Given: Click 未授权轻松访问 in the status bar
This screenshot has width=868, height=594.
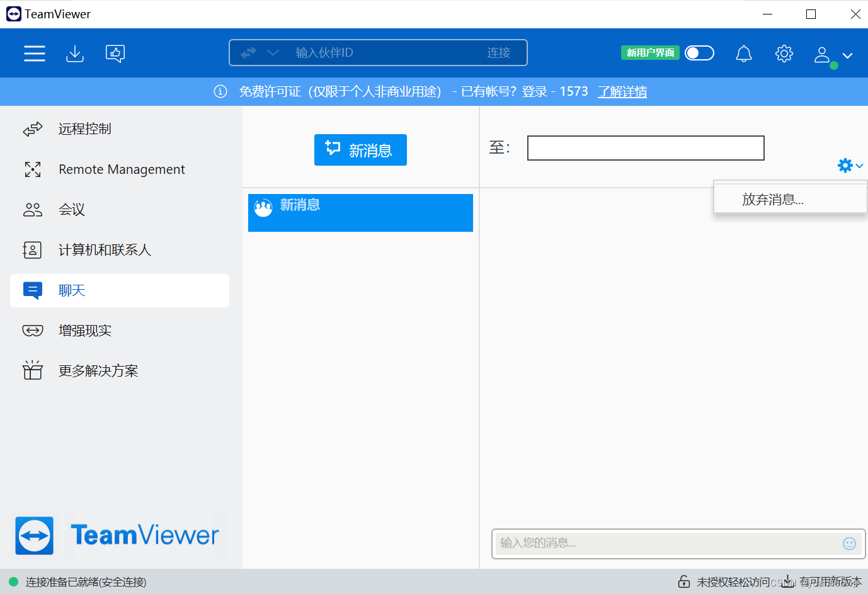Looking at the screenshot, I should (x=733, y=582).
